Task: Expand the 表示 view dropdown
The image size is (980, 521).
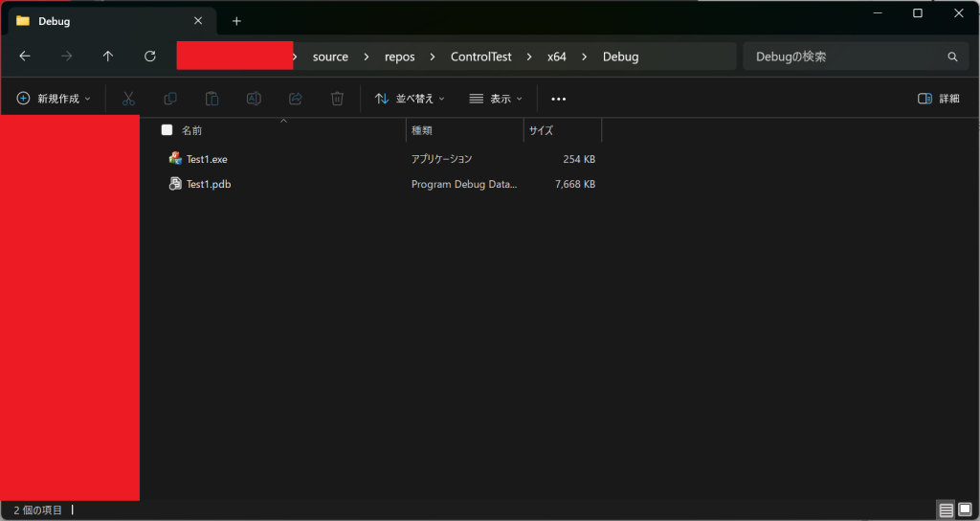Action: point(496,99)
